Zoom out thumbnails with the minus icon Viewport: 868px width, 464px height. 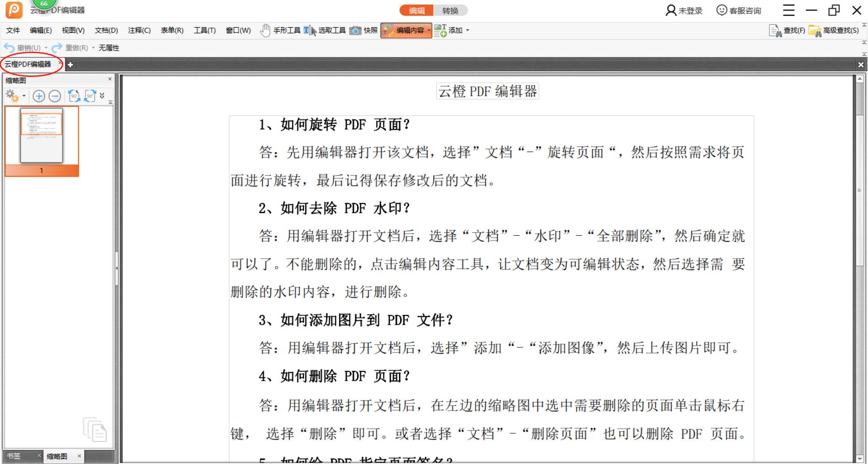pyautogui.click(x=55, y=96)
